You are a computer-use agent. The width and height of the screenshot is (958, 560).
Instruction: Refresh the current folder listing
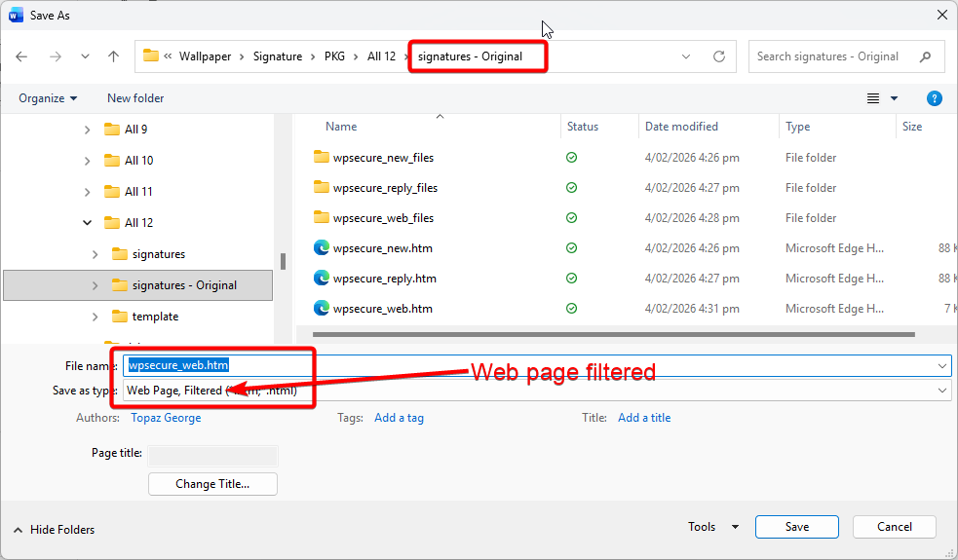point(719,56)
